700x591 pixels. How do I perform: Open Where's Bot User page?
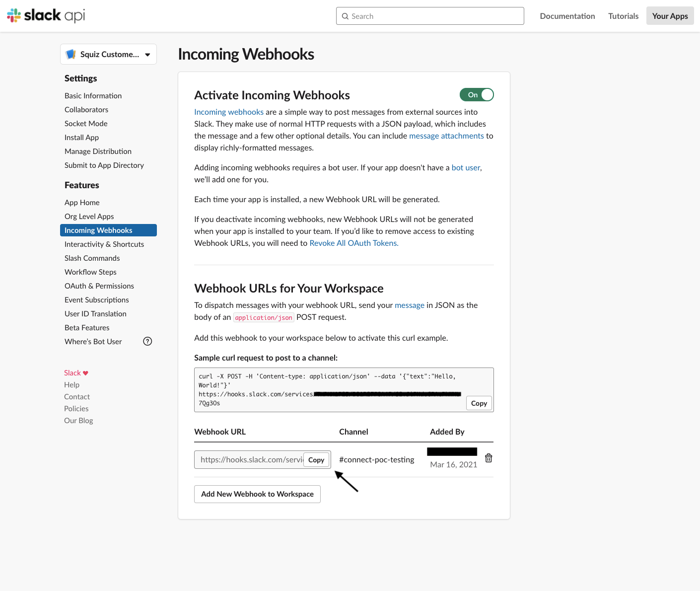point(93,342)
